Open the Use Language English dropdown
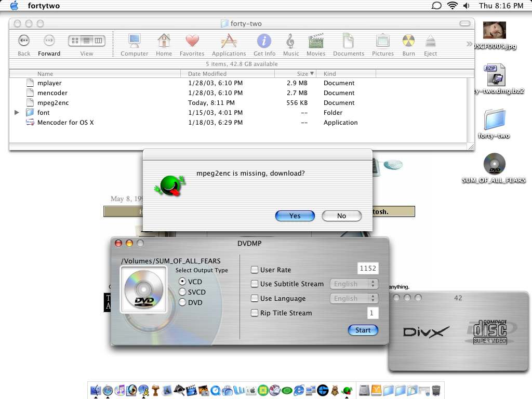 click(354, 299)
